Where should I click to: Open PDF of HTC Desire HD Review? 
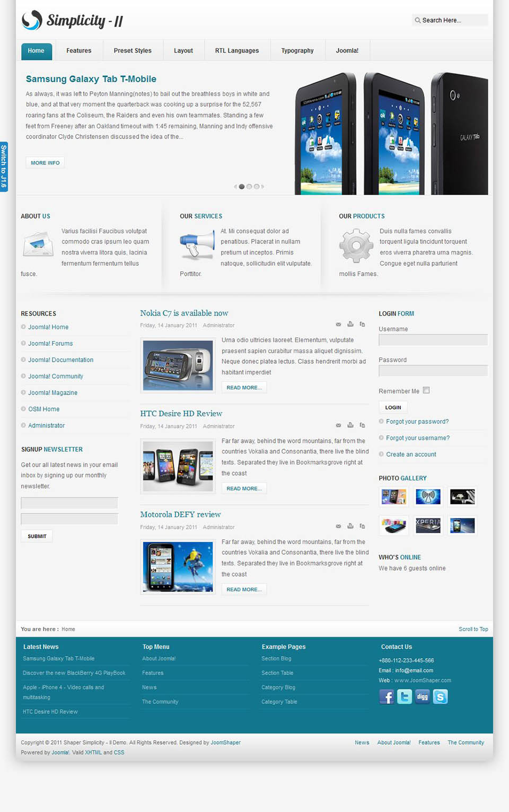pos(362,425)
